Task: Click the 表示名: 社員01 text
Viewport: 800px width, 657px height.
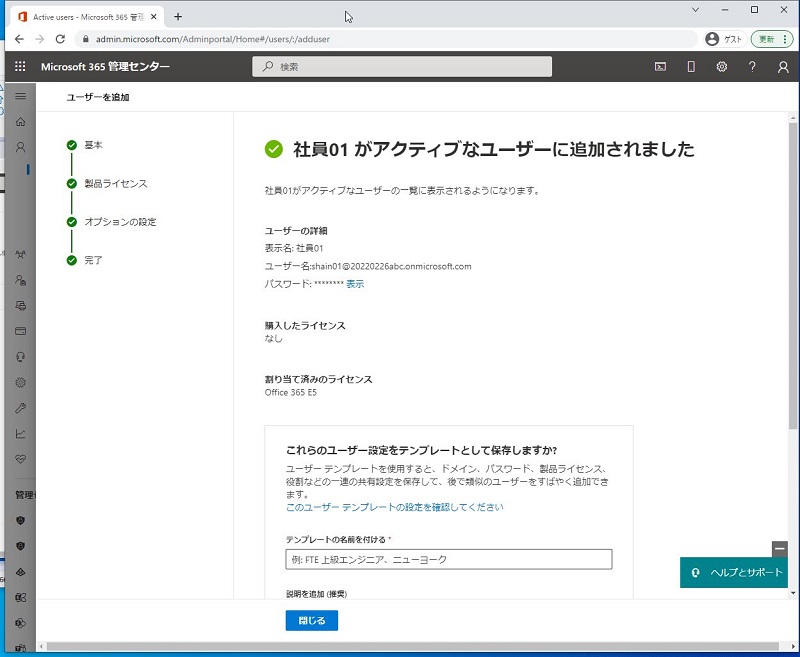Action: [294, 248]
